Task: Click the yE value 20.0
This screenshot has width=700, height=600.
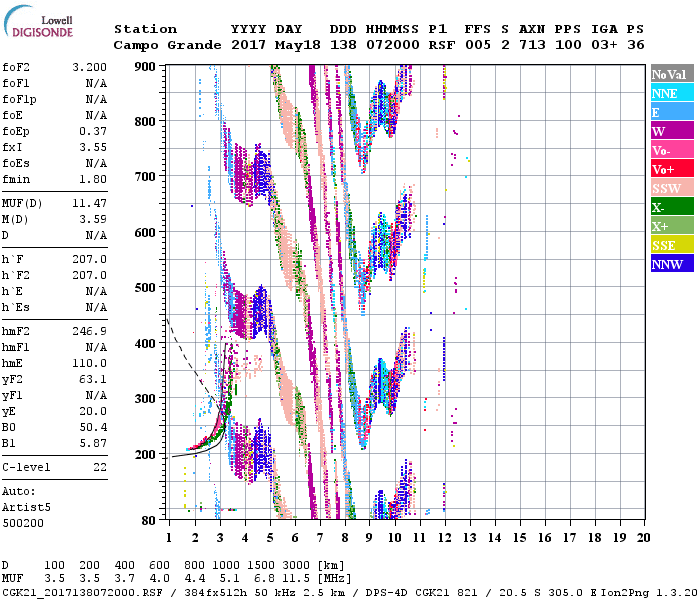Action: [93, 412]
